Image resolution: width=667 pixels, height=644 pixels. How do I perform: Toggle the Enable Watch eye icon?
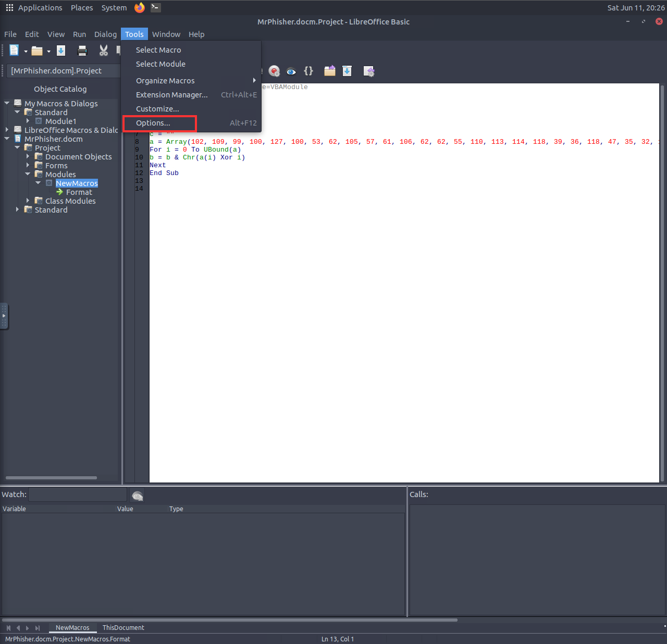291,71
